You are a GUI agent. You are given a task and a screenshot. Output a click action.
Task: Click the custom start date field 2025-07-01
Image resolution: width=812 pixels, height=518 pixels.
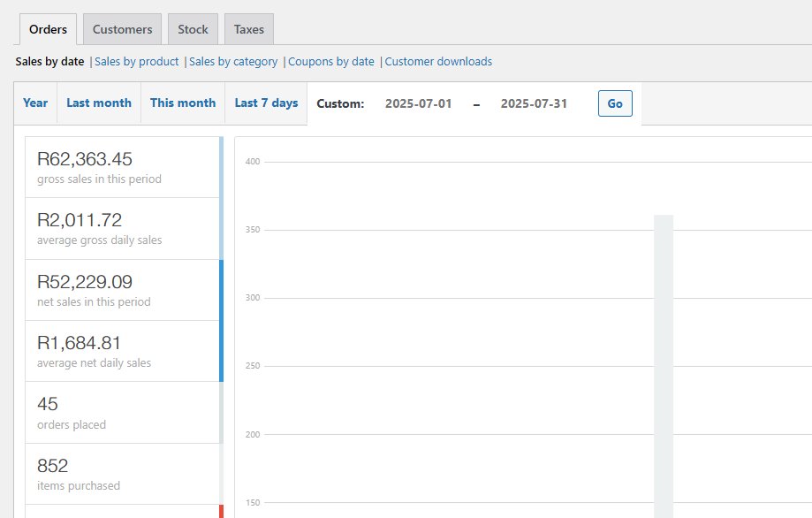[x=419, y=103]
